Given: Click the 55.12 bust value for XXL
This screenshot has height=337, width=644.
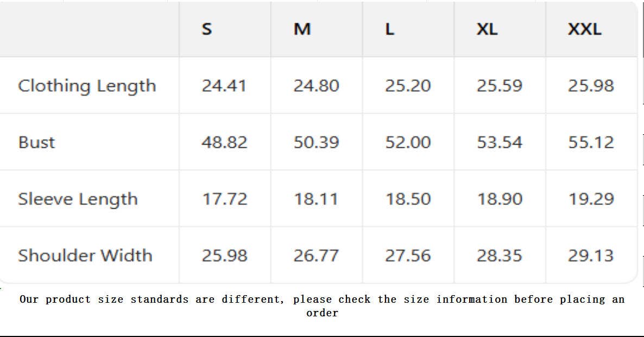Looking at the screenshot, I should tap(591, 142).
